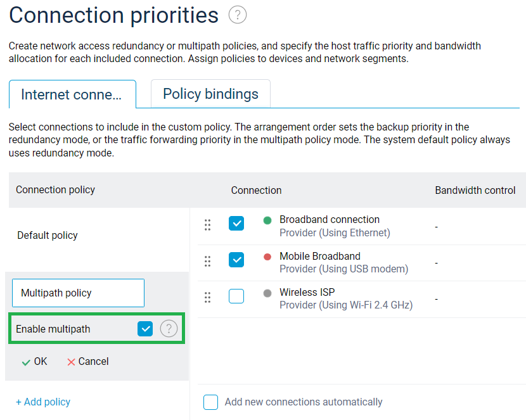This screenshot has width=526, height=420.
Task: Click the help icon next to Enable multipath
Action: coord(168,329)
